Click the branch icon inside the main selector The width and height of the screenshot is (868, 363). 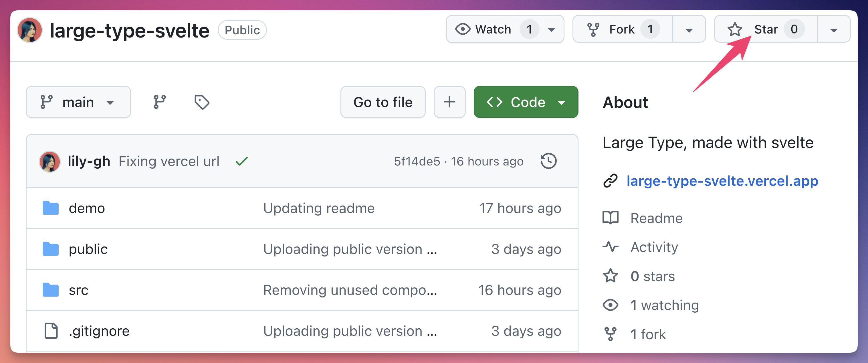coord(46,102)
